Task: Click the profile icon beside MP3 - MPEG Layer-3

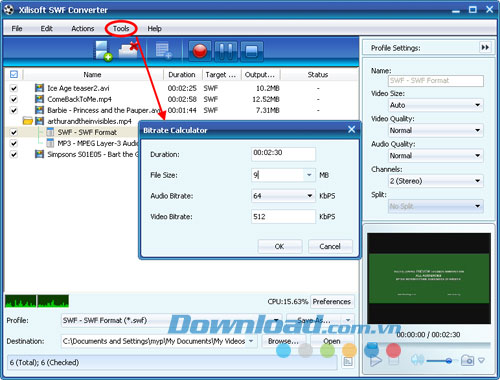Action: tap(50, 143)
